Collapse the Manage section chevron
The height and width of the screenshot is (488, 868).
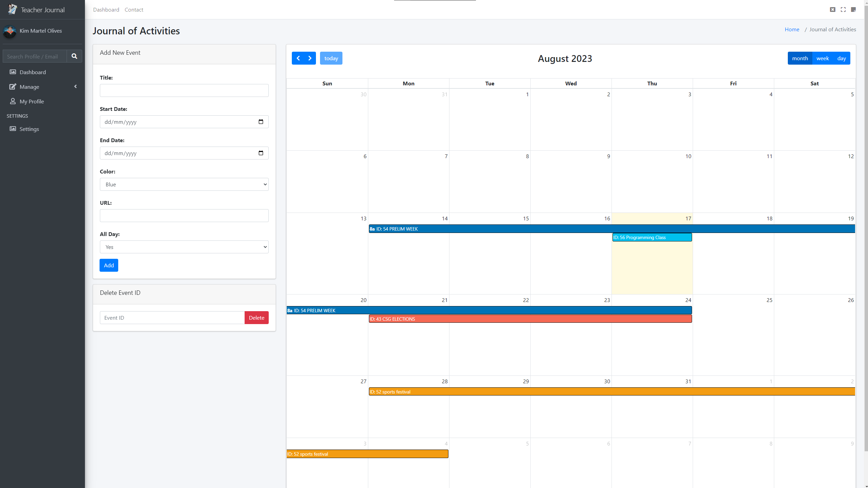click(x=75, y=86)
